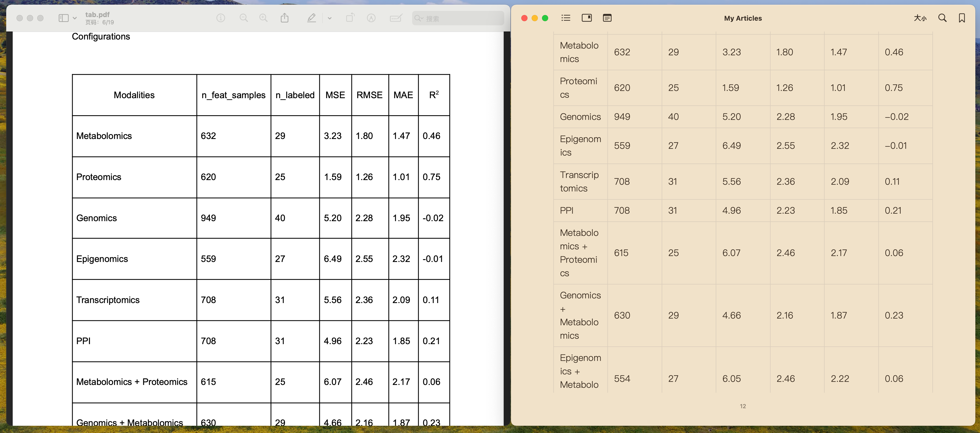Screen dimensions: 980x433
Task: Search inside My Articles book
Action: click(x=942, y=18)
